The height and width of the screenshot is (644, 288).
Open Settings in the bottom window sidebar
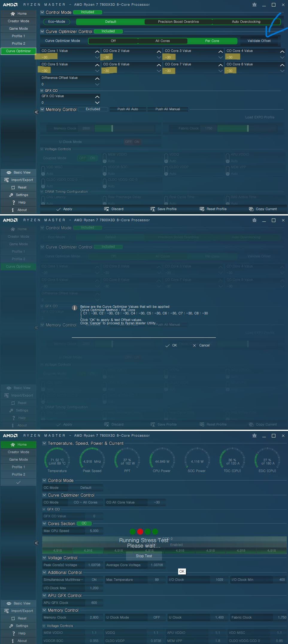tap(18, 626)
